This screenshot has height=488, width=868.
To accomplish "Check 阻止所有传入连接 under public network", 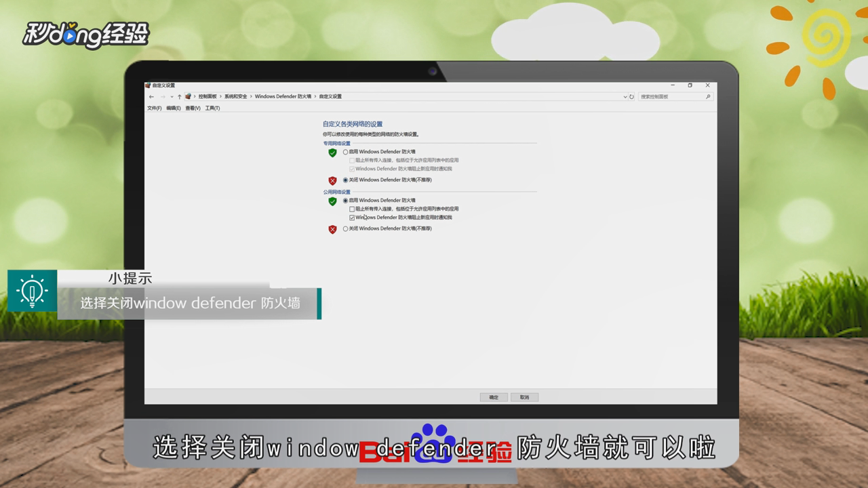I will pos(352,209).
